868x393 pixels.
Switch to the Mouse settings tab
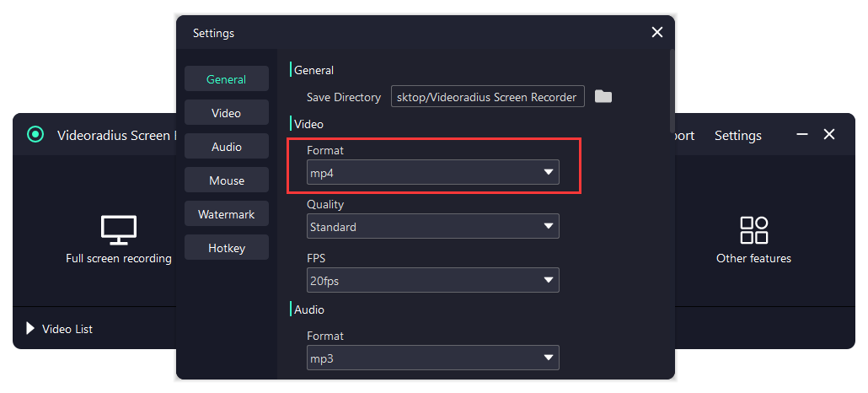coord(227,180)
